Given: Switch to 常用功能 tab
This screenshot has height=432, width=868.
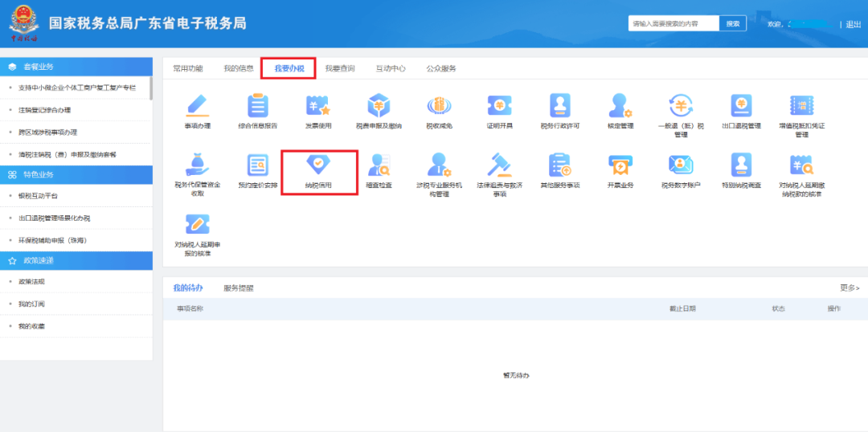Looking at the screenshot, I should pos(187,68).
